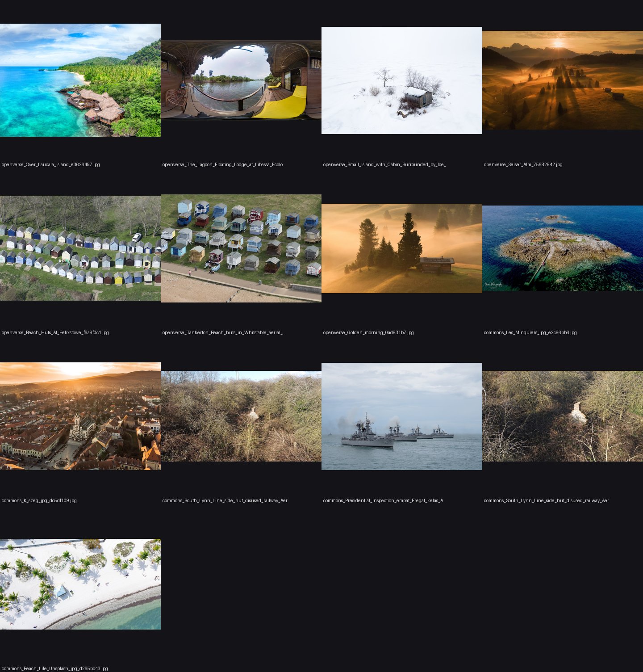The height and width of the screenshot is (672, 643).
Task: Click filename openverse_Tankerton_Beach_huts_in_Whitstable_aerial_
Action: point(222,332)
